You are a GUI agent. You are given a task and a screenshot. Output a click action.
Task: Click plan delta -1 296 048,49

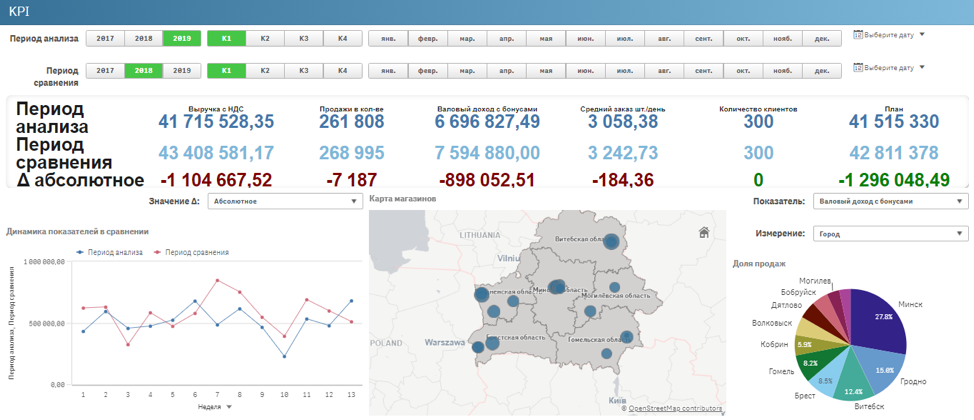pos(893,180)
